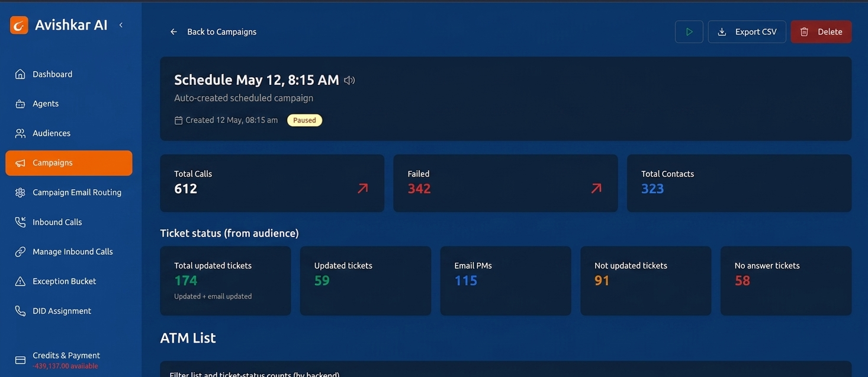Click the back arrow icon
Image resolution: width=868 pixels, height=377 pixels.
(x=173, y=32)
